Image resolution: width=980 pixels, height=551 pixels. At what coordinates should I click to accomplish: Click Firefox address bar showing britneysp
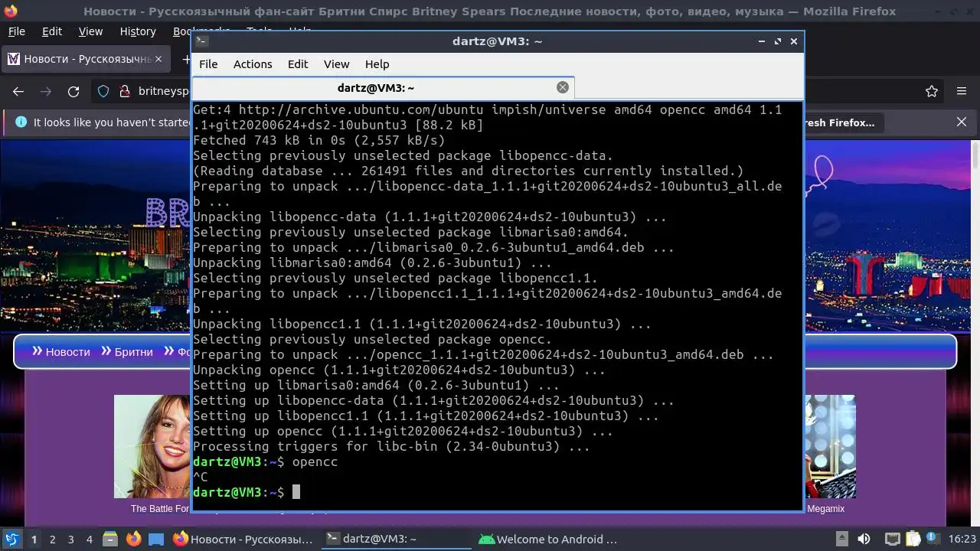tap(163, 91)
